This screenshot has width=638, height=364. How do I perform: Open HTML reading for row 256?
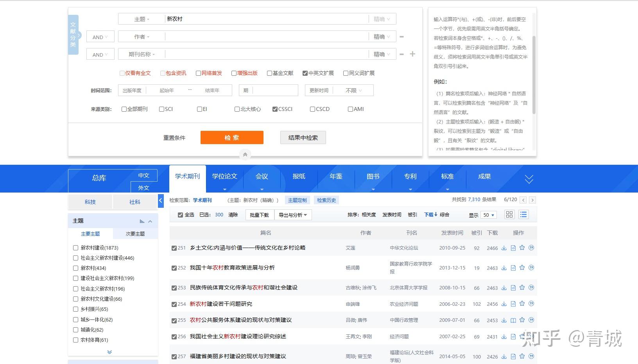point(513,337)
